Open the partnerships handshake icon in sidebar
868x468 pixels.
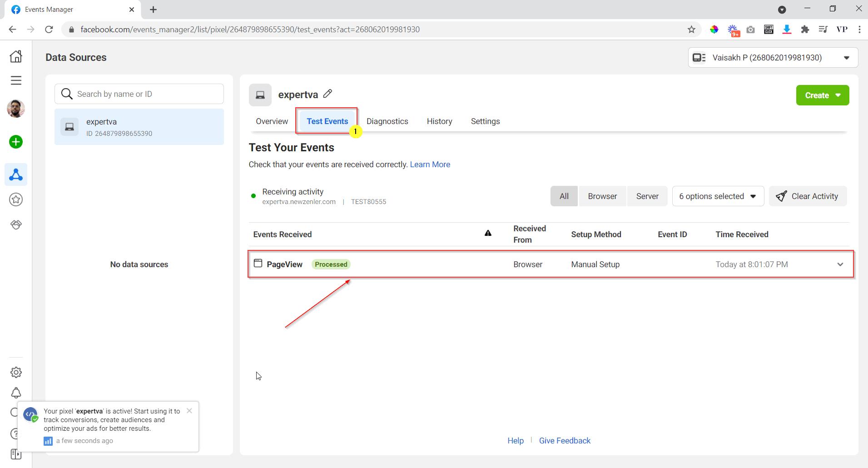(16, 224)
